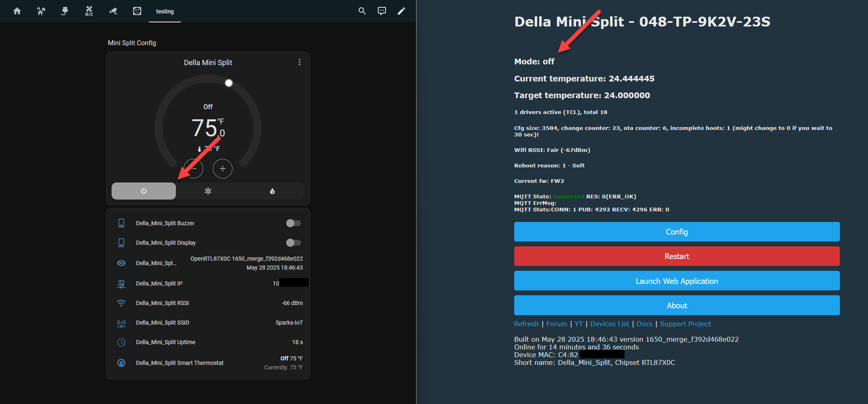868x404 pixels.
Task: Click the 'Wifi RSSI: Fair (-67dBm)' text
Action: pos(552,150)
